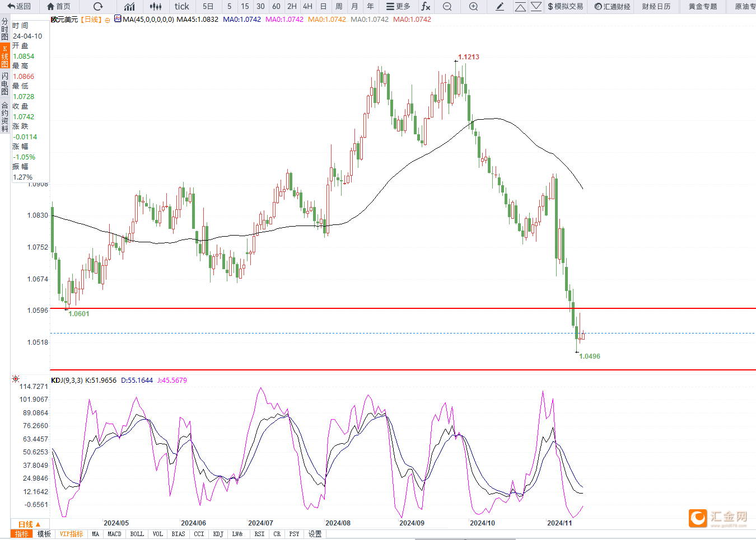The image size is (756, 540).
Task: Switch to tick timeframe
Action: pyautogui.click(x=181, y=6)
